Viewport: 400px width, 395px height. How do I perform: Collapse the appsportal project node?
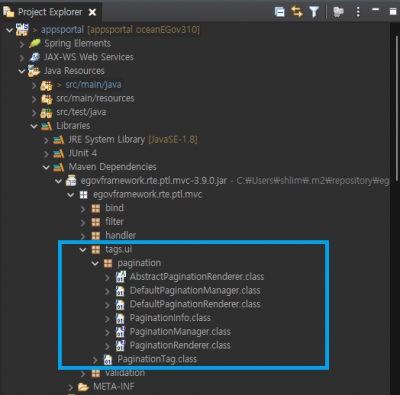pos(9,30)
